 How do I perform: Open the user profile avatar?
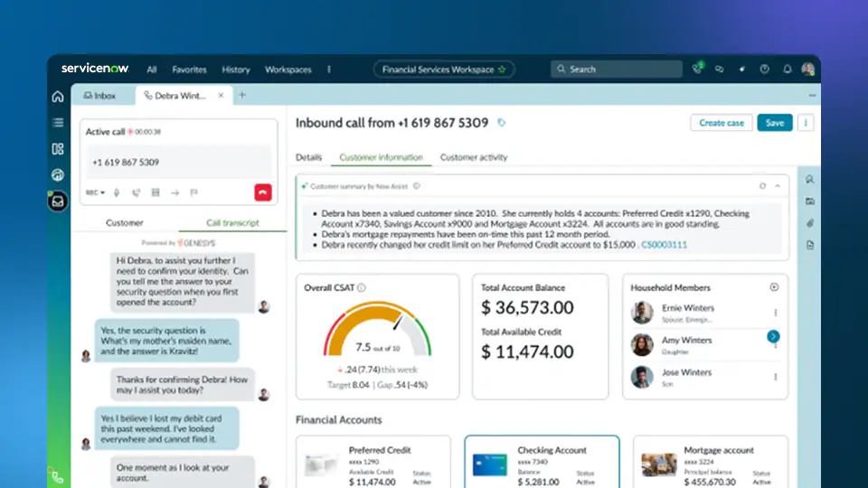click(x=808, y=70)
